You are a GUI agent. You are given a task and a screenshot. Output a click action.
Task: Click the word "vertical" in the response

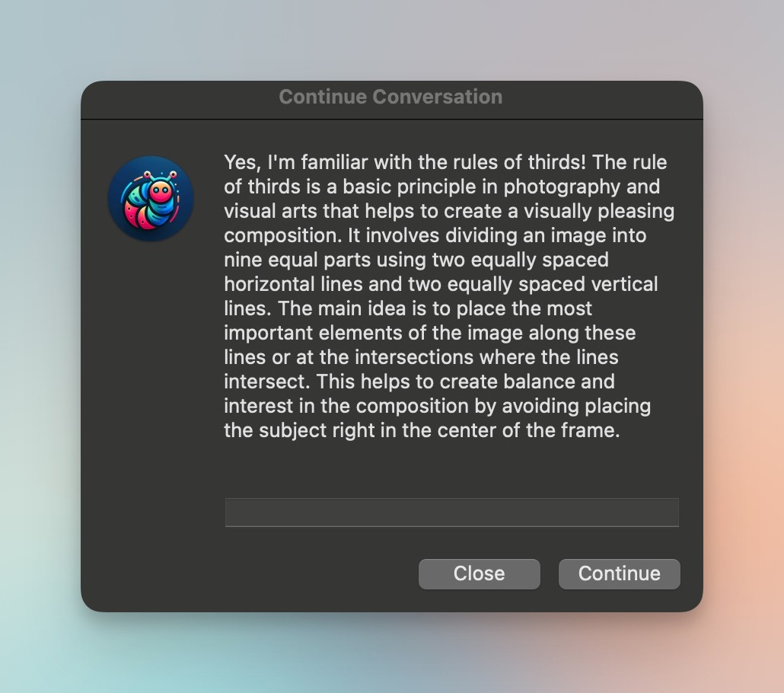coord(624,284)
